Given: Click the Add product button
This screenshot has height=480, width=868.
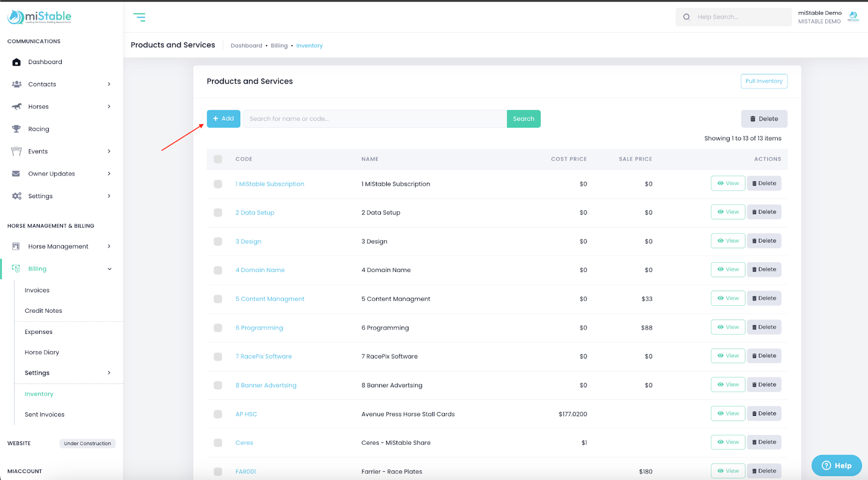Looking at the screenshot, I should [224, 119].
